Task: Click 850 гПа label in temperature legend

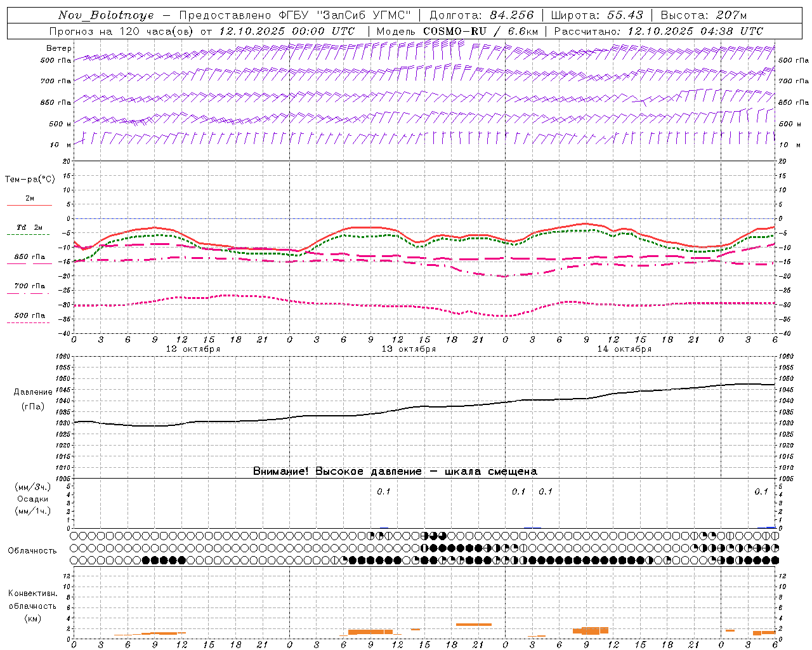Action: click(30, 257)
